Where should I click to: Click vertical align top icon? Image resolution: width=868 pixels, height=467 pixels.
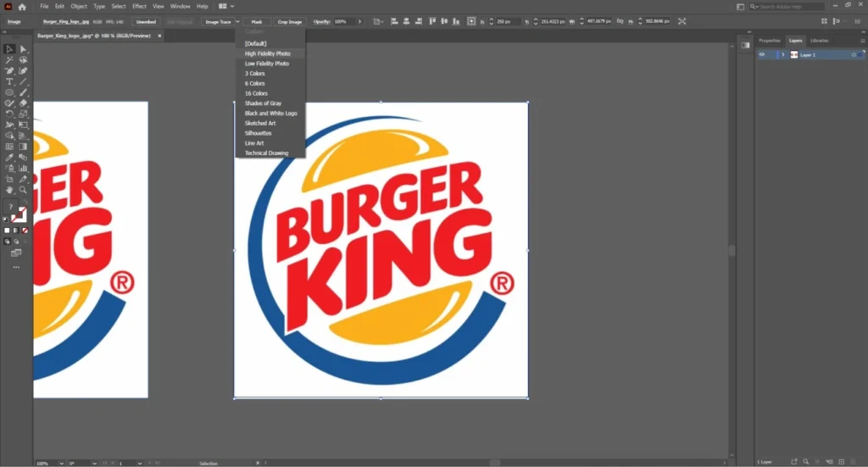[432, 21]
